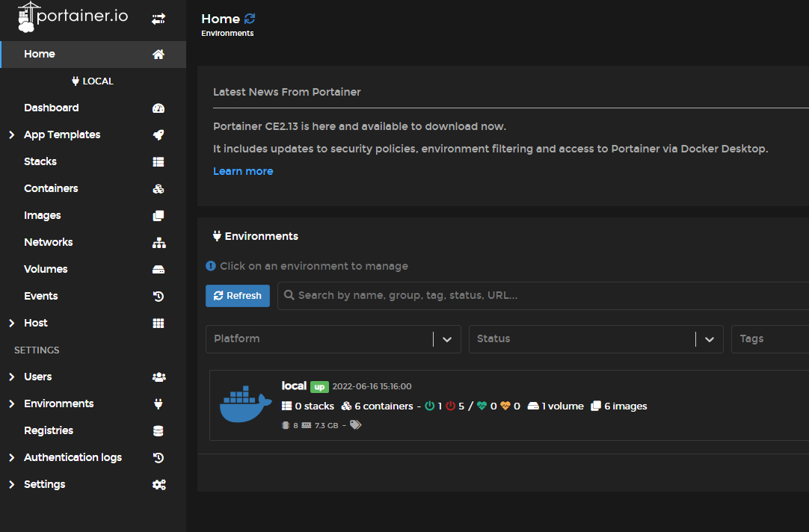Click the SETTINGS section label

click(x=37, y=350)
